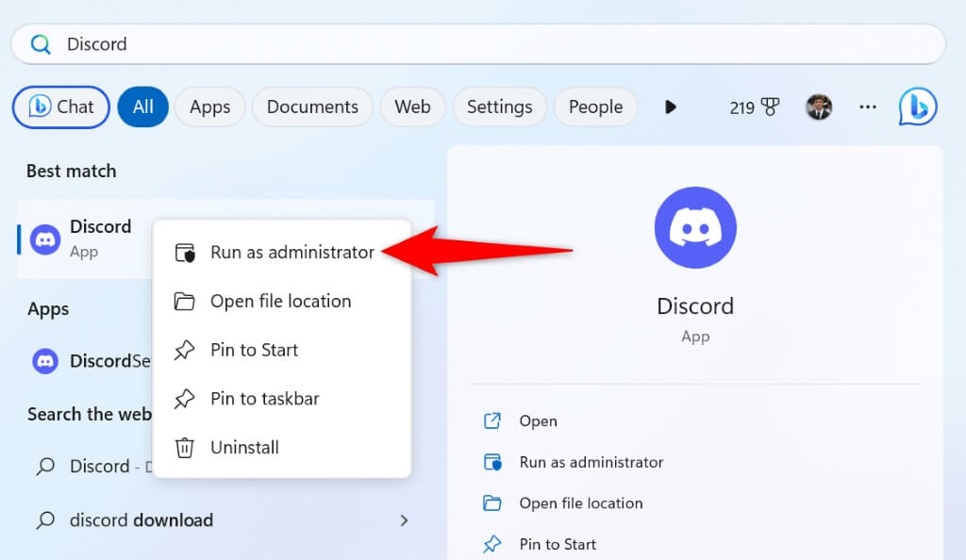The image size is (966, 560).
Task: Click Open in the details pane
Action: point(538,420)
